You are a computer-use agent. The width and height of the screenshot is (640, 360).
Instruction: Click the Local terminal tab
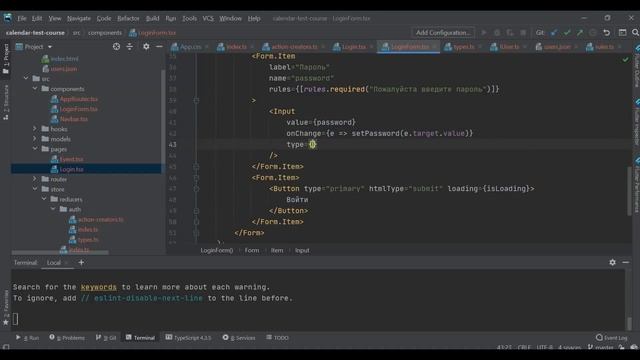coord(53,262)
